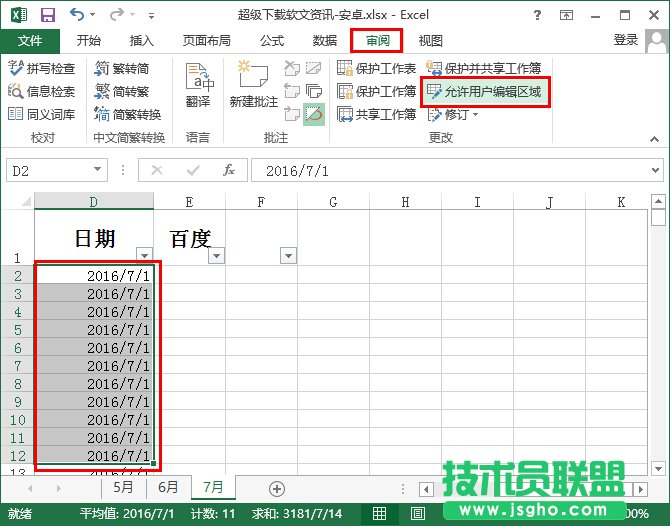Click the 翻译 translate button

point(198,85)
